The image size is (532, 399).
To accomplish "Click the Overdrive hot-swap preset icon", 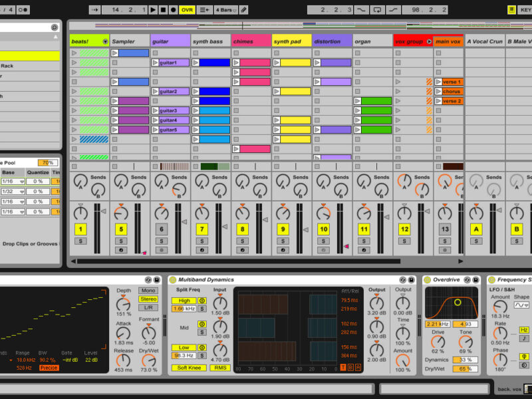I will tap(467, 280).
